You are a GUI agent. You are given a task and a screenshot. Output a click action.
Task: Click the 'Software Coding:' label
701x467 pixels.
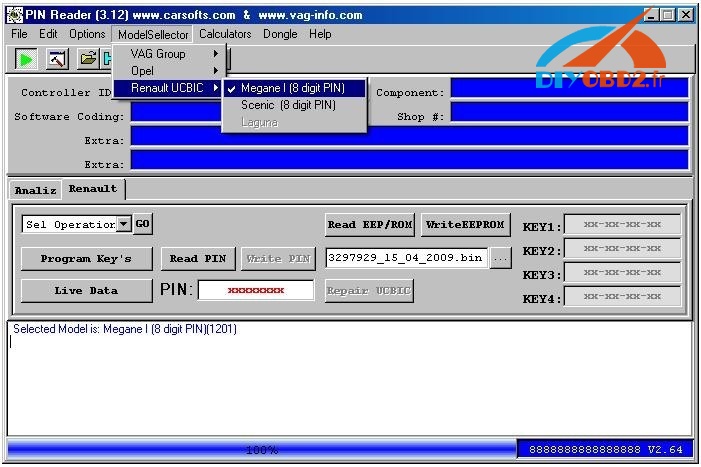(69, 117)
